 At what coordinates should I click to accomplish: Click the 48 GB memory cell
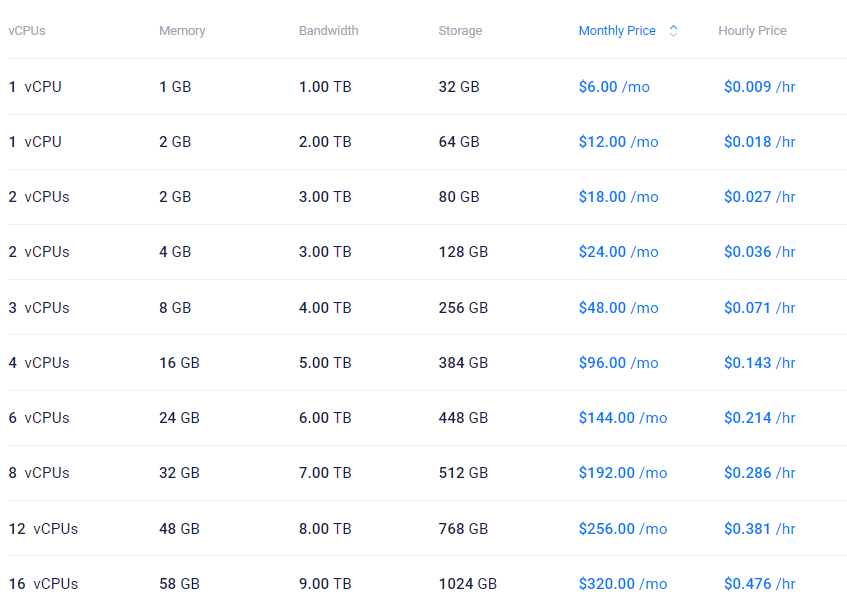[x=179, y=529]
